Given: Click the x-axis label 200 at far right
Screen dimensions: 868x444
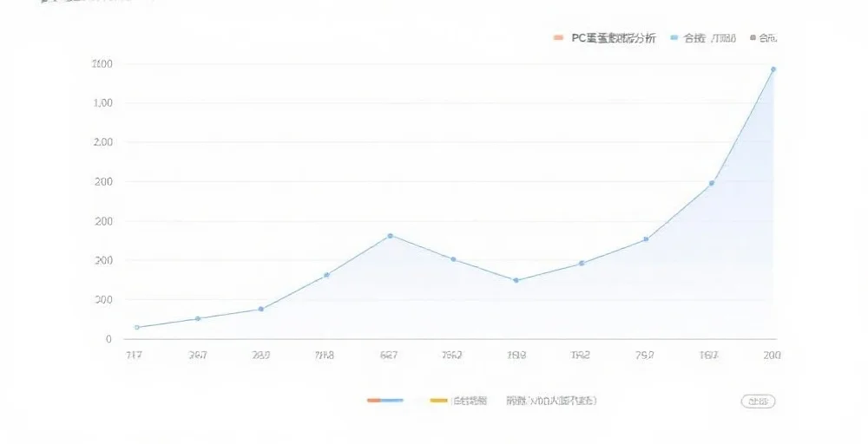Looking at the screenshot, I should (x=772, y=355).
